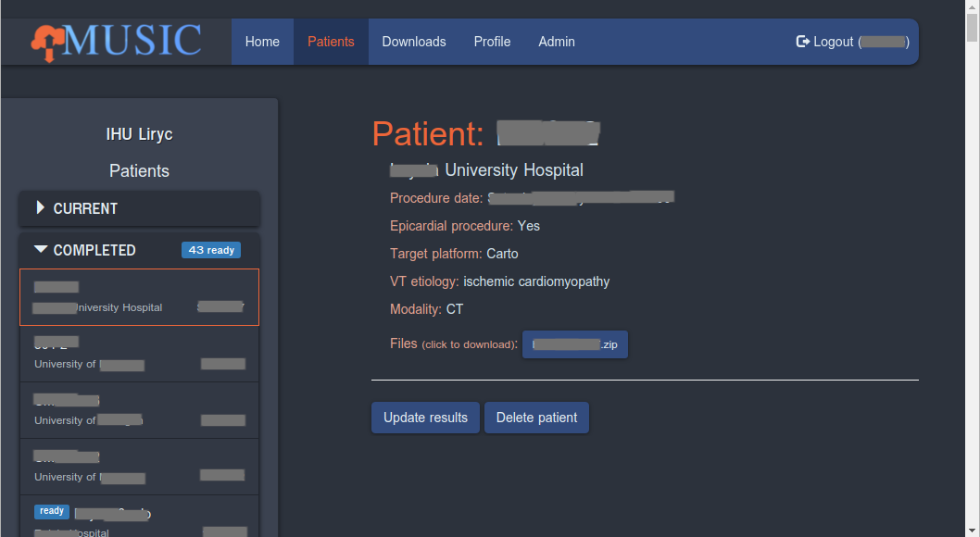Open the Profile page
The image size is (980, 537).
pyautogui.click(x=492, y=42)
